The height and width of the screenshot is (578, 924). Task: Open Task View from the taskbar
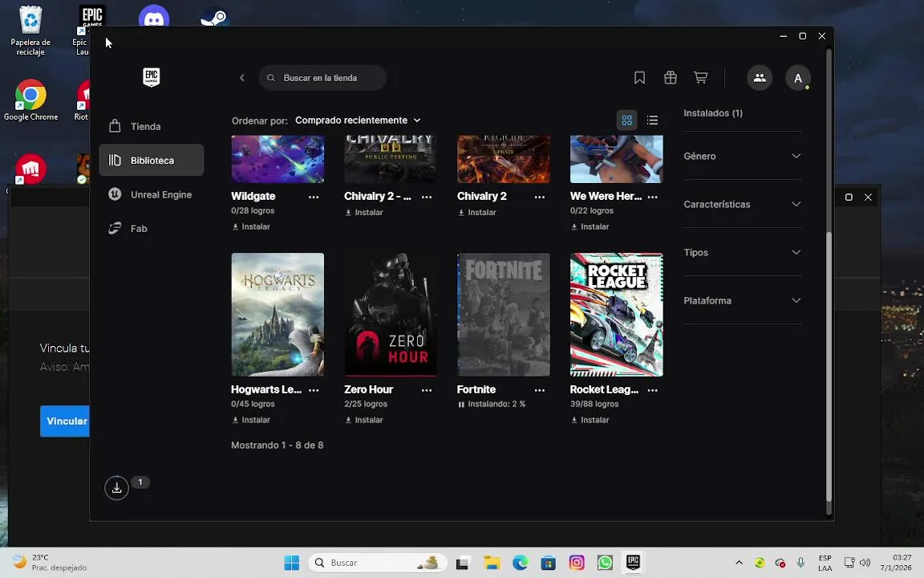coord(462,563)
